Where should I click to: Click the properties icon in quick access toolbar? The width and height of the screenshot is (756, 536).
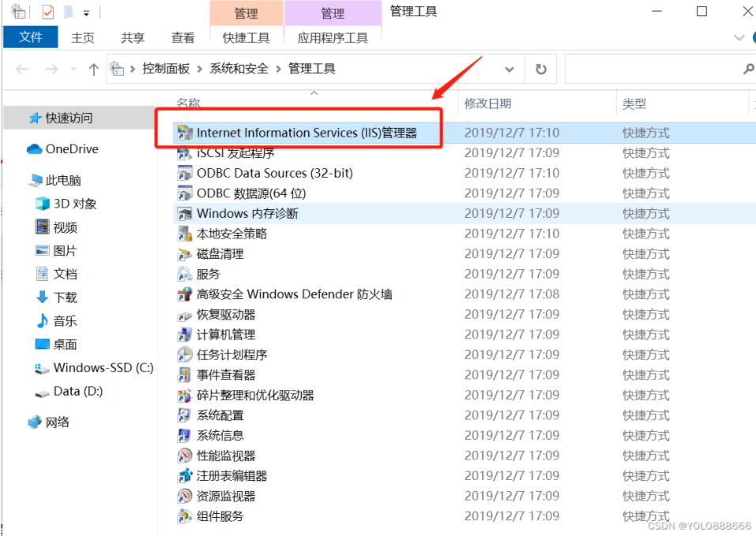click(x=47, y=12)
